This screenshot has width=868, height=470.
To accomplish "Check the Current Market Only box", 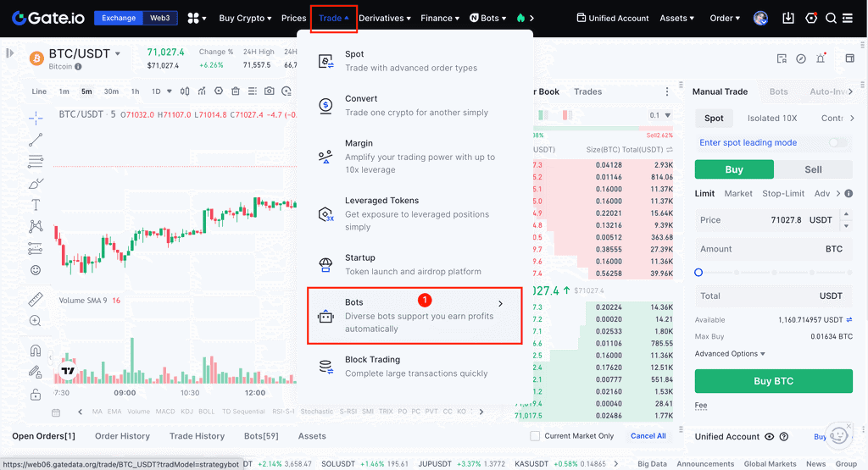I will pos(535,436).
